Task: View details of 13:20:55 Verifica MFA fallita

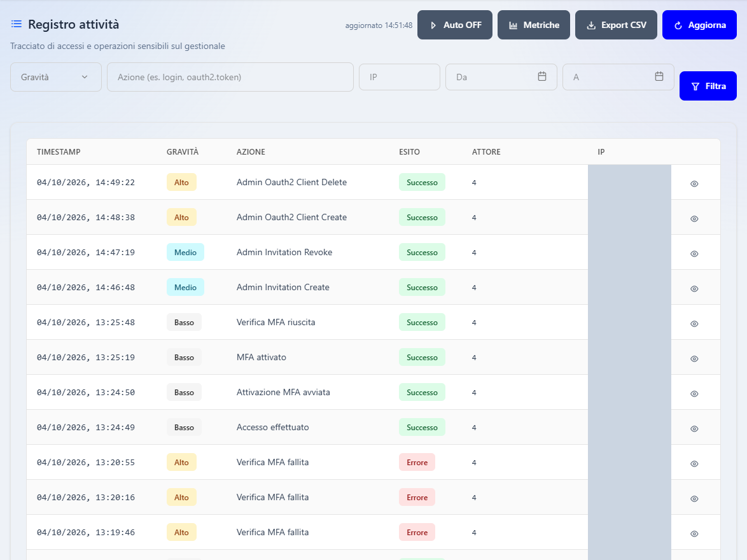Action: point(694,464)
